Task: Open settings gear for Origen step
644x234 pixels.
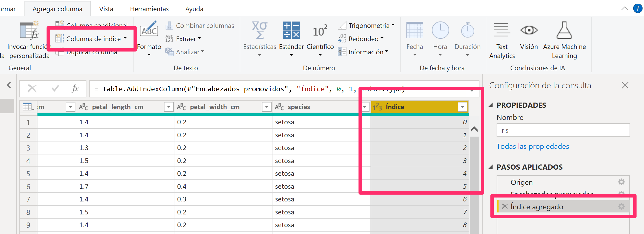Action: click(x=621, y=182)
